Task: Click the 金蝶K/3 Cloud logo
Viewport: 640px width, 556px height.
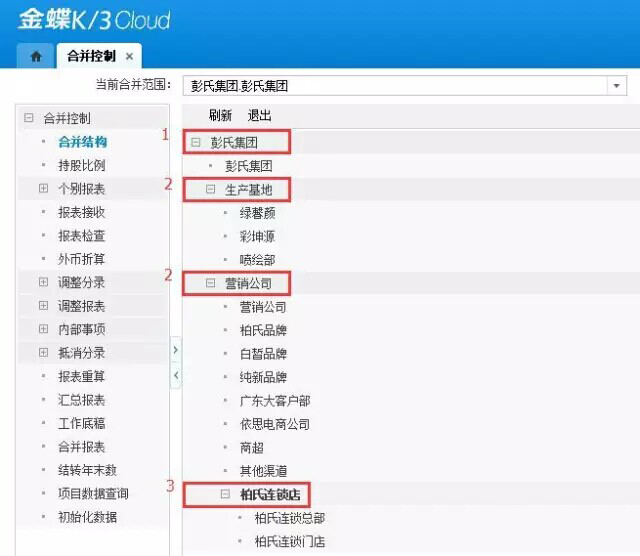Action: (94, 20)
